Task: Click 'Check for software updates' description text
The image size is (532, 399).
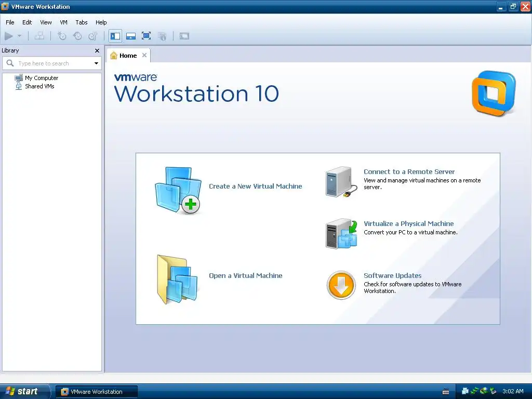Action: (413, 287)
